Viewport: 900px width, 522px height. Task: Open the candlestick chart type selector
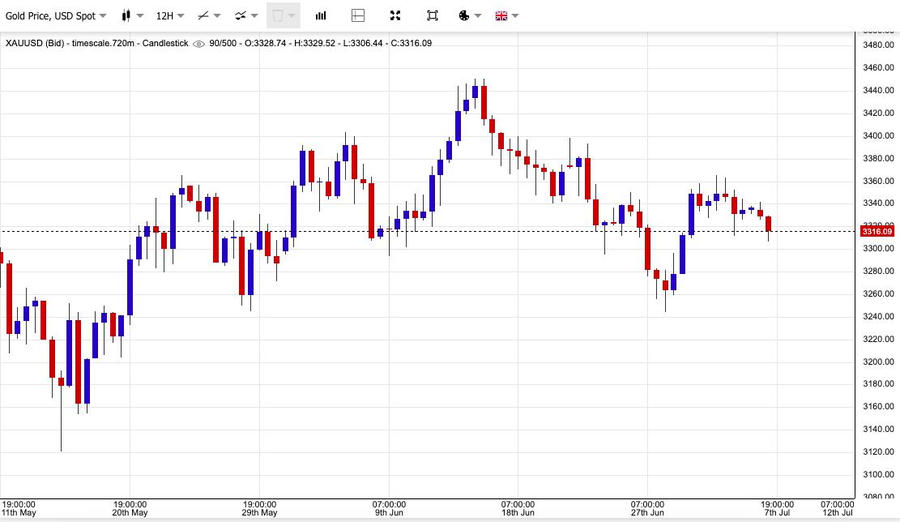[132, 16]
